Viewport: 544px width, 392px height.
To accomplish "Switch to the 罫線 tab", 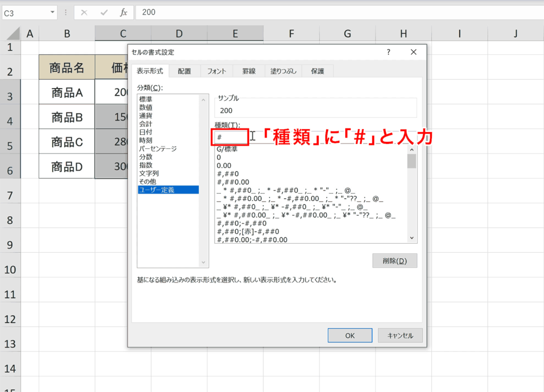I will point(248,70).
